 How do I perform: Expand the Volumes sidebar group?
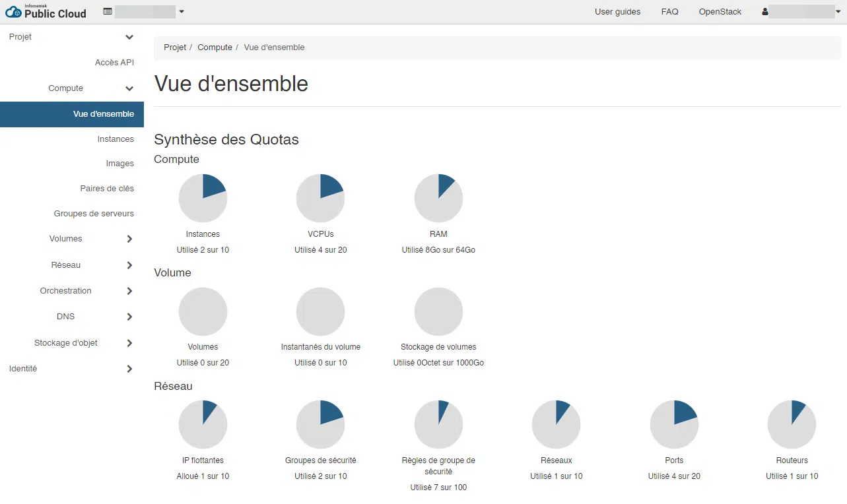72,239
